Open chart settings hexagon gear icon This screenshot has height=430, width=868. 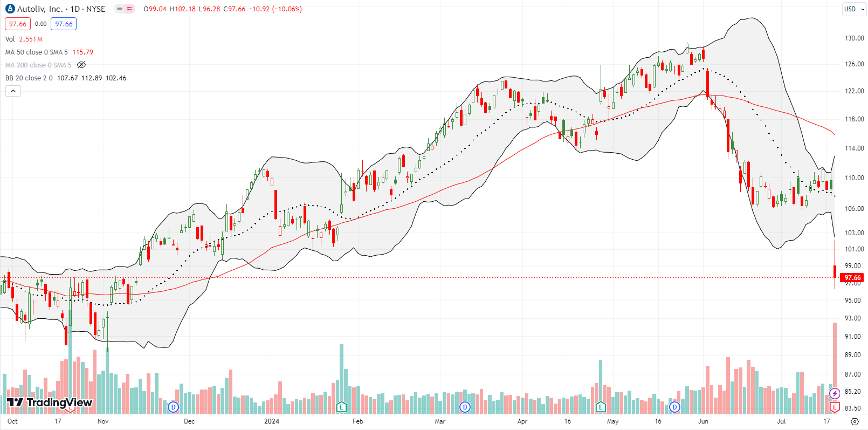click(855, 421)
